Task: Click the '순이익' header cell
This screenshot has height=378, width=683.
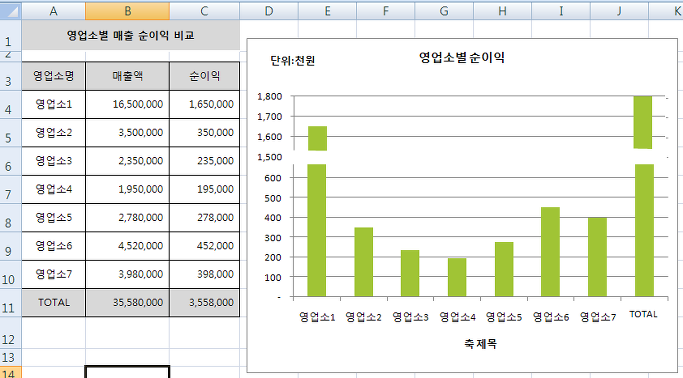Action: 204,76
